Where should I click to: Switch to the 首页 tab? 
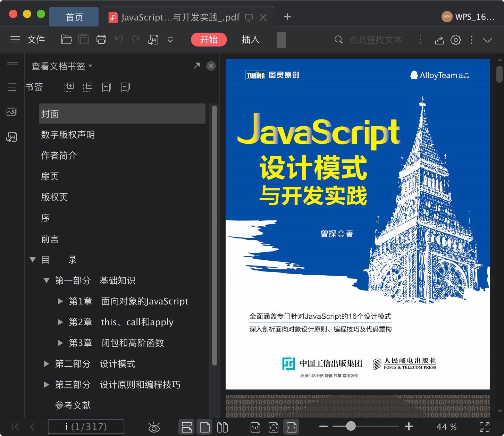(x=74, y=17)
